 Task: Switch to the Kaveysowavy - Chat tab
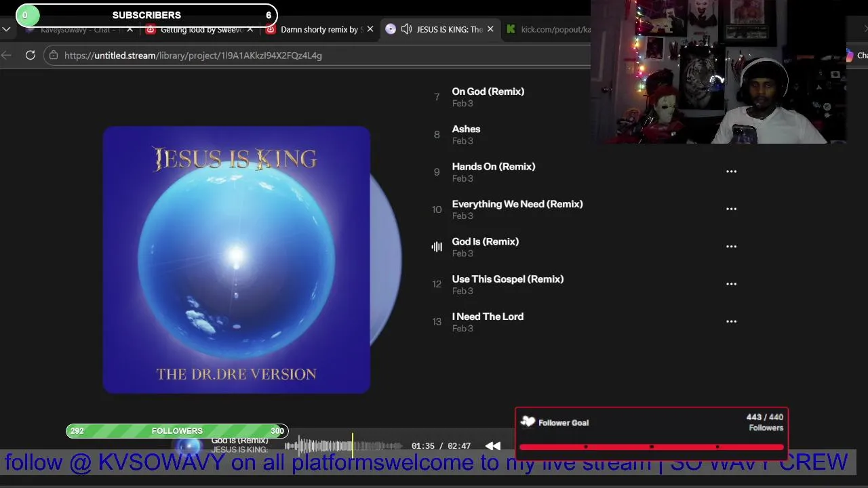[x=78, y=29]
